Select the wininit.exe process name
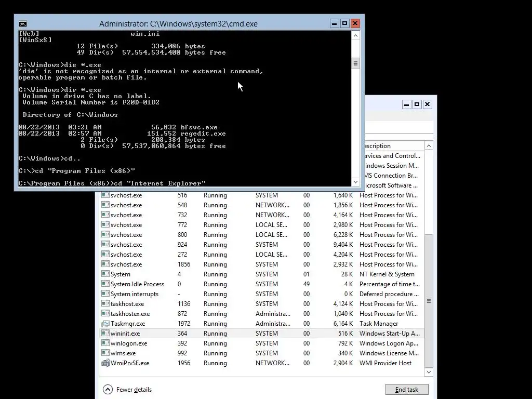Viewport: 532px width, 399px height. pyautogui.click(x=125, y=334)
